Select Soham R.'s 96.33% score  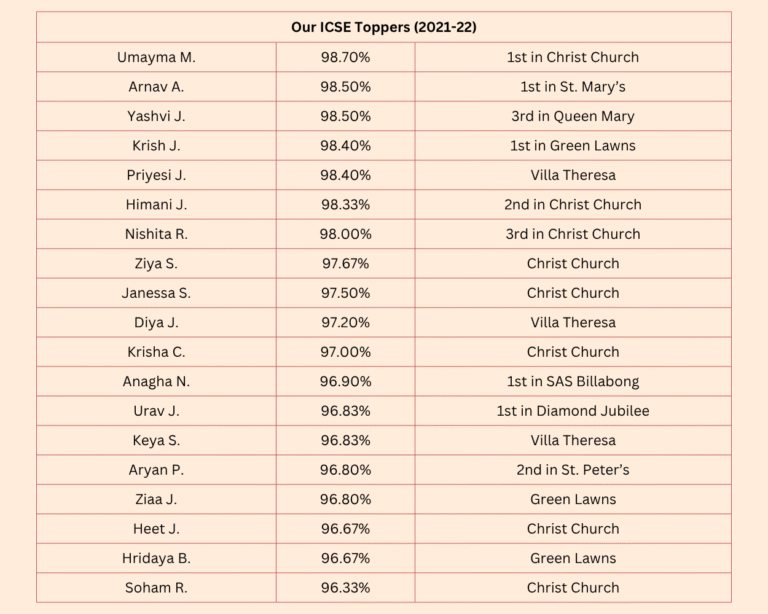click(345, 588)
